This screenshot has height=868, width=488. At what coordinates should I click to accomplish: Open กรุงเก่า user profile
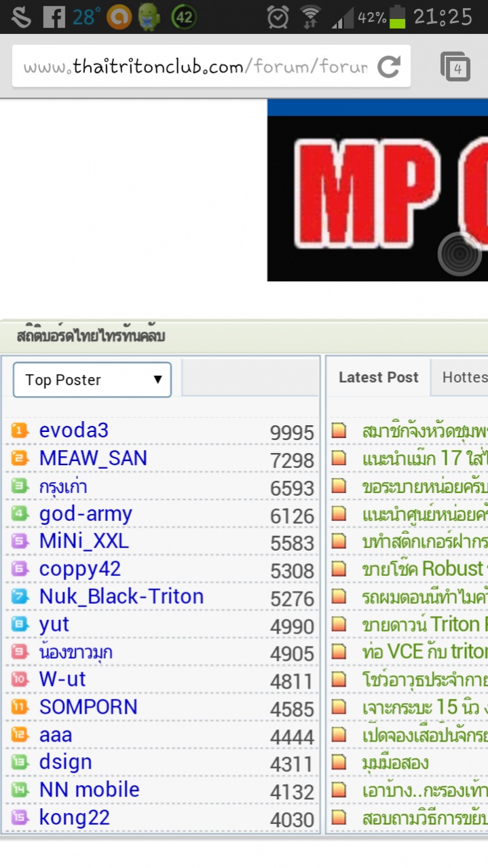[x=63, y=486]
